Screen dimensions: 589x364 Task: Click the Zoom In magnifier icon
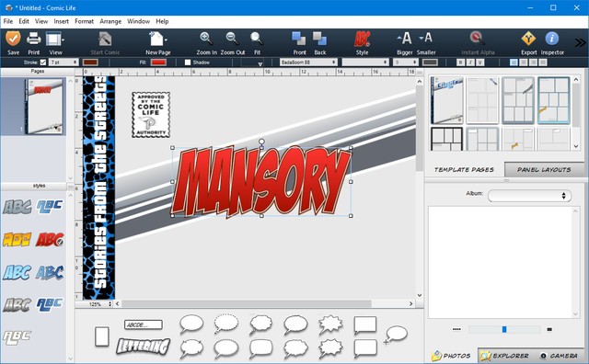[206, 39]
